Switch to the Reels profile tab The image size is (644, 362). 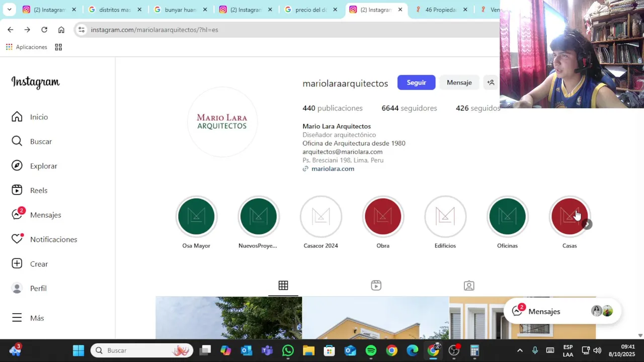(376, 286)
